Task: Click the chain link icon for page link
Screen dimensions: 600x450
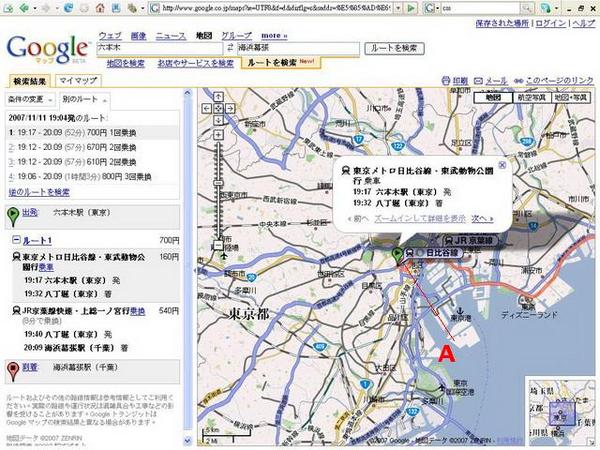Action: [518, 81]
